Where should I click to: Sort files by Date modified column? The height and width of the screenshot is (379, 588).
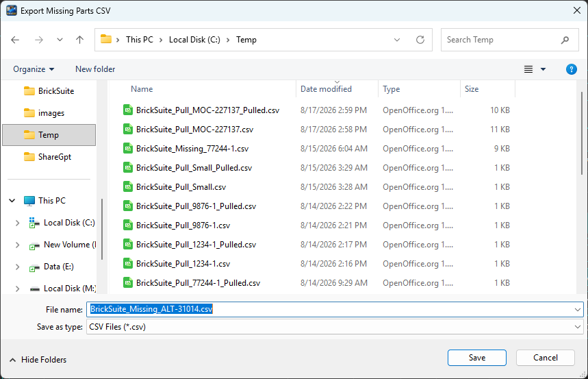326,89
